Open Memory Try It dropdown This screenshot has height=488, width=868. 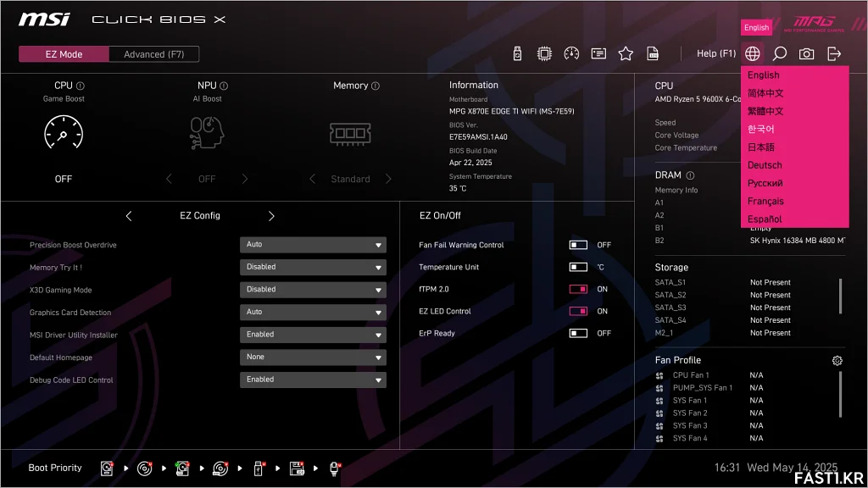[313, 267]
